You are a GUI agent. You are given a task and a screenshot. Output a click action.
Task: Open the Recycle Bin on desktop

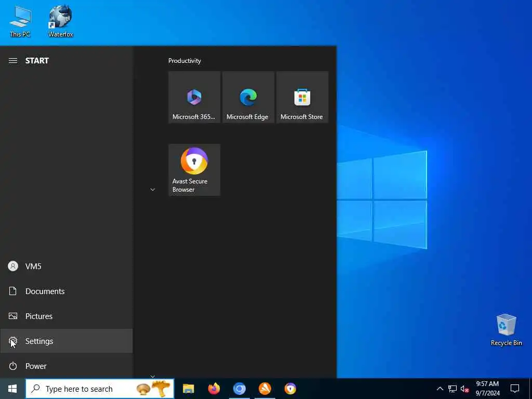click(x=506, y=330)
